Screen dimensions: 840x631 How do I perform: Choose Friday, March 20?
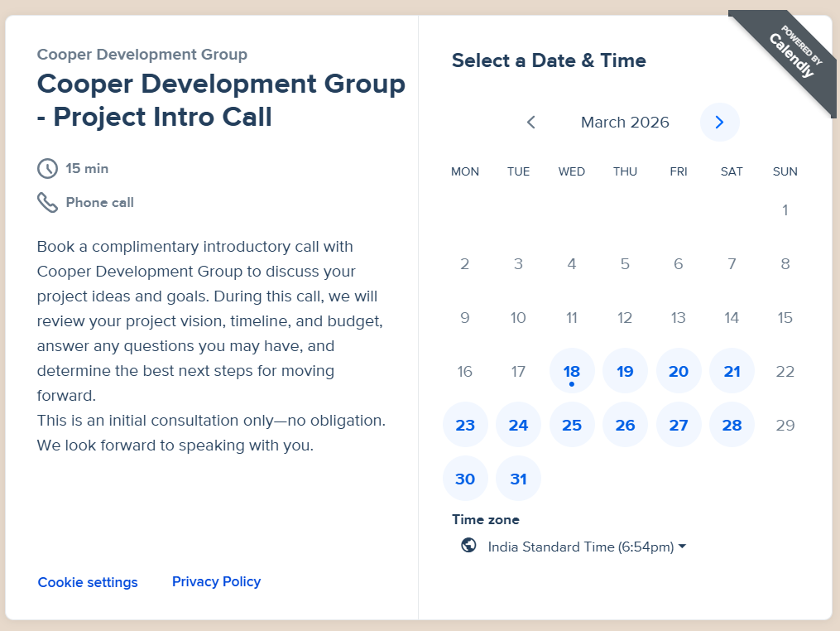(x=679, y=371)
